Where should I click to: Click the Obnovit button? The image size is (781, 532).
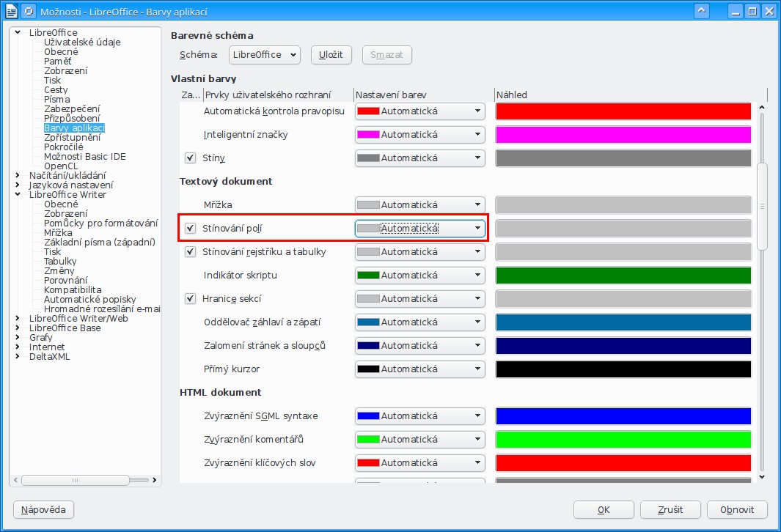(x=737, y=509)
